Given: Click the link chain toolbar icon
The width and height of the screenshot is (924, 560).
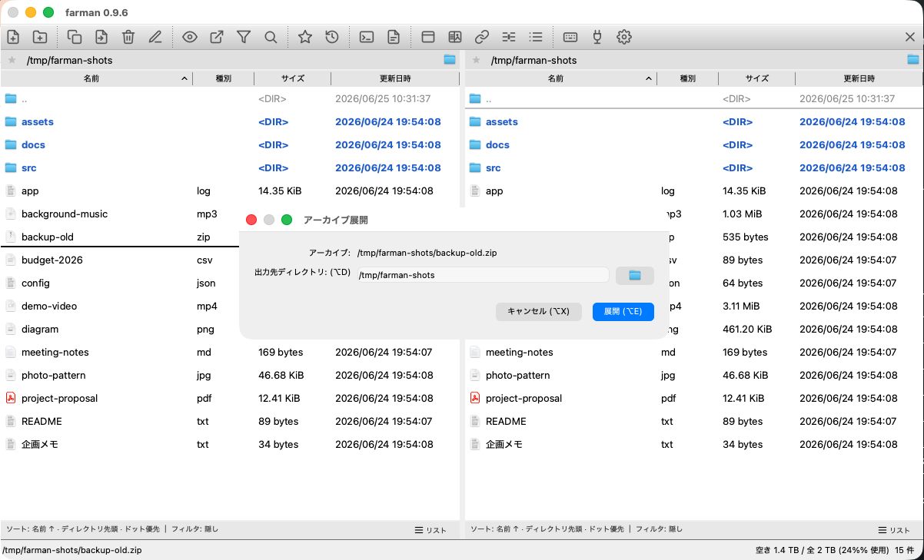Looking at the screenshot, I should 482,37.
